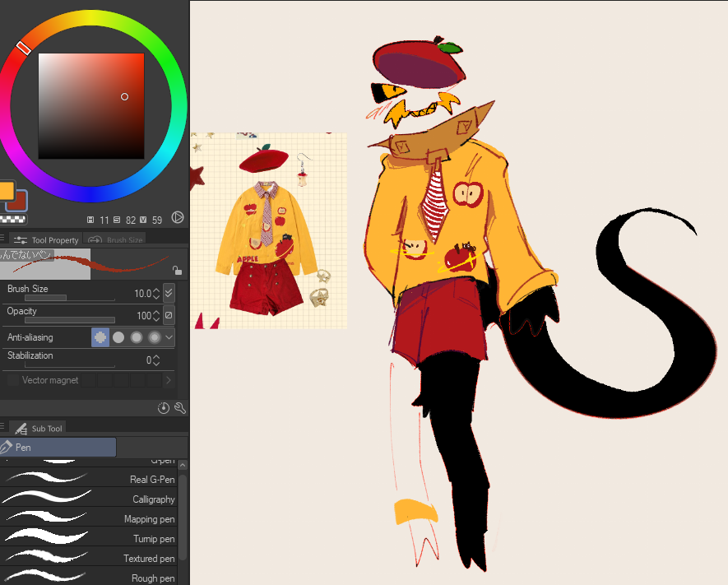Open Opacity dynamics settings button
The width and height of the screenshot is (728, 585).
click(x=169, y=315)
